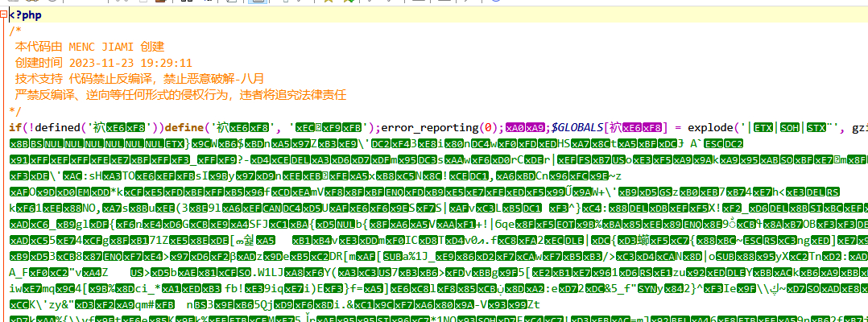Click the closing */ comment marker
Screen dimensions: 868x322
click(15, 111)
